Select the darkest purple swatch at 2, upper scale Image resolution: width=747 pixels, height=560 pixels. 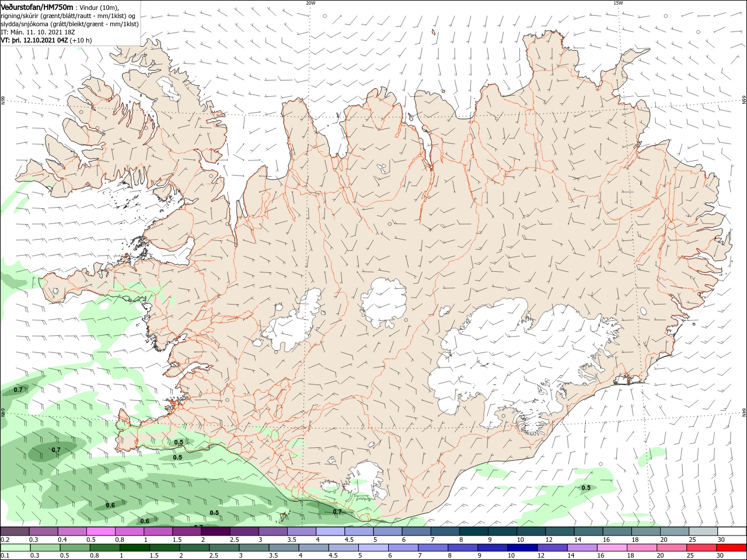pyautogui.click(x=215, y=531)
